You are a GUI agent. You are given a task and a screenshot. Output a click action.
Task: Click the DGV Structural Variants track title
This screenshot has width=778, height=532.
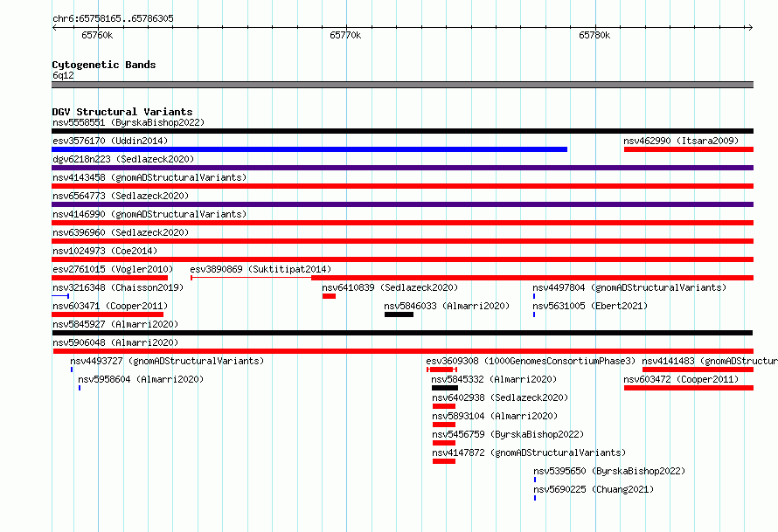[x=122, y=112]
